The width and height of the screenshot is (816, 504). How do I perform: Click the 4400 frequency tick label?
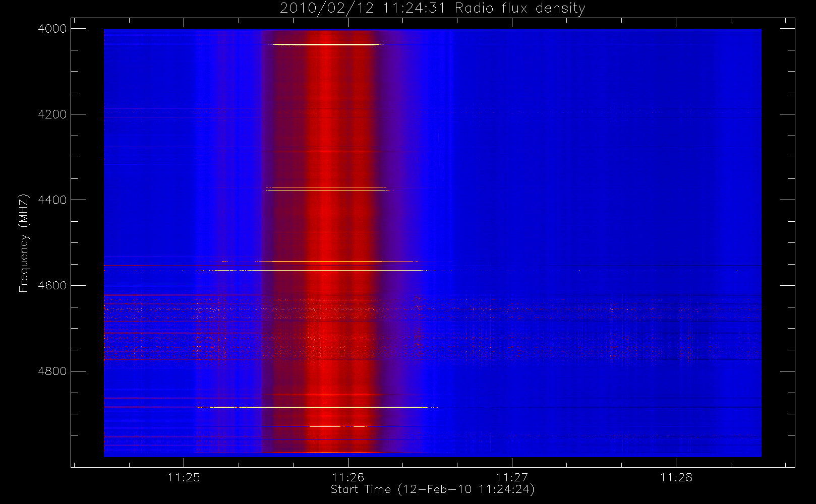click(x=52, y=200)
